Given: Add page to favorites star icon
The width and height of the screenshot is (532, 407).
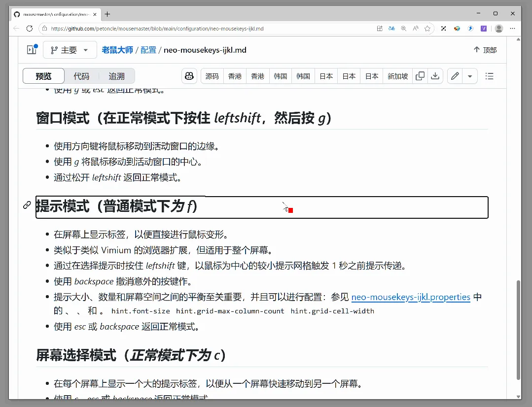Looking at the screenshot, I should [427, 29].
